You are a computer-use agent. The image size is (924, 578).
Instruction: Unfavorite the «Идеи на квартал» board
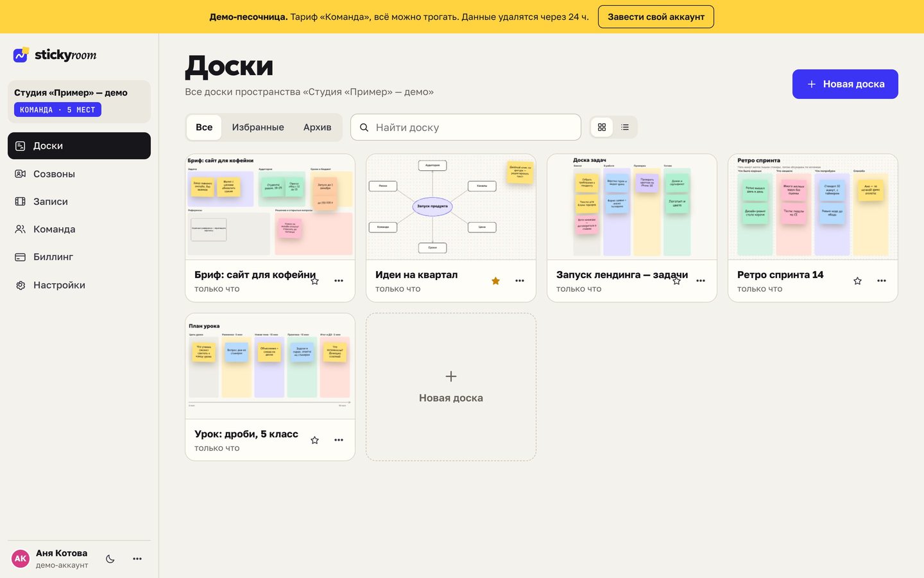(495, 281)
